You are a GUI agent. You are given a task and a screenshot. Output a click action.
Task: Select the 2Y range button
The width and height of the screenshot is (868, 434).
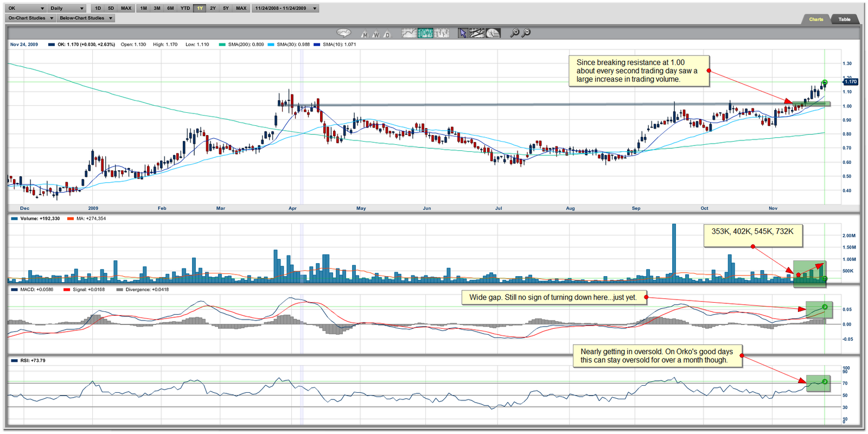(x=213, y=8)
